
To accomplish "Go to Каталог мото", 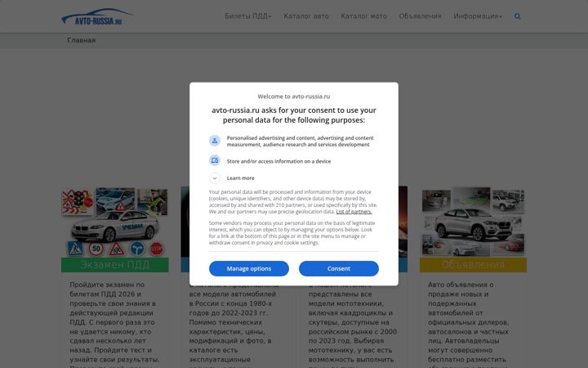I will pos(363,16).
